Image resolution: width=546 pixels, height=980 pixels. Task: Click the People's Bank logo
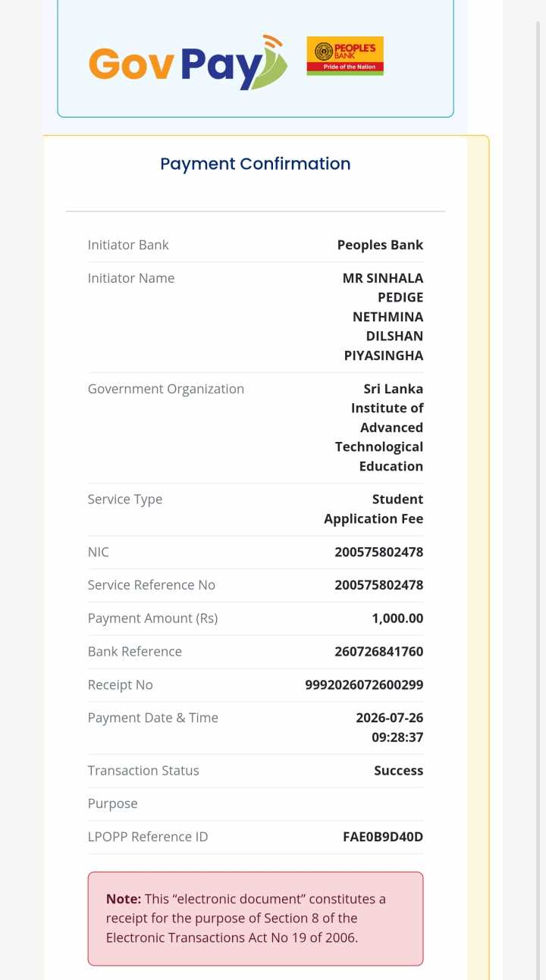pyautogui.click(x=345, y=55)
